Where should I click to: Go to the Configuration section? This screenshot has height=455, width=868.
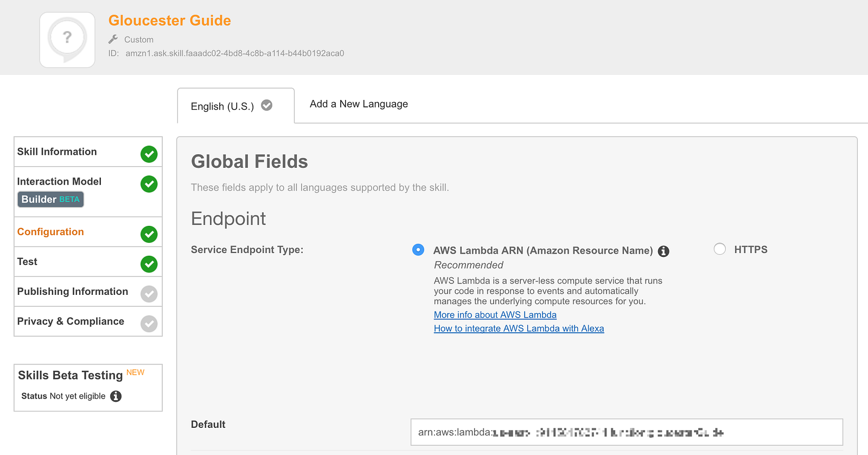[x=50, y=232]
